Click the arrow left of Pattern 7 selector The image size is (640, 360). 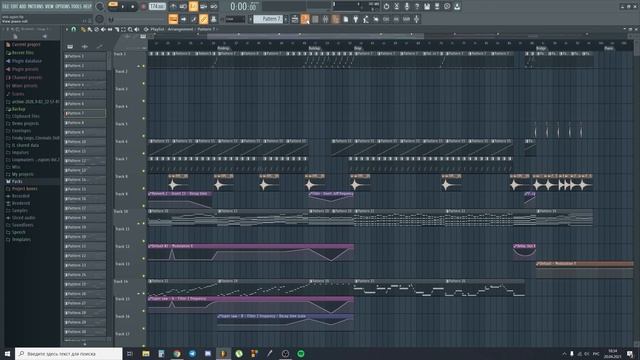point(250,19)
